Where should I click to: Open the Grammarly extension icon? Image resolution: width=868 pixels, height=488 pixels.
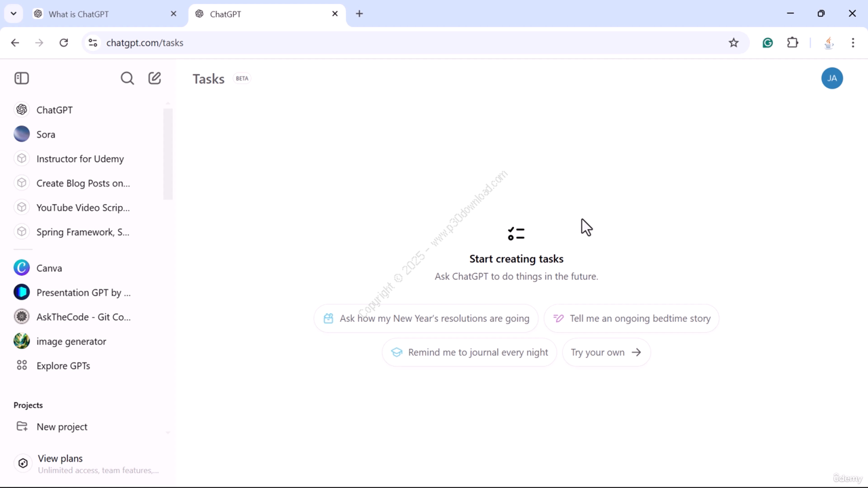[768, 43]
